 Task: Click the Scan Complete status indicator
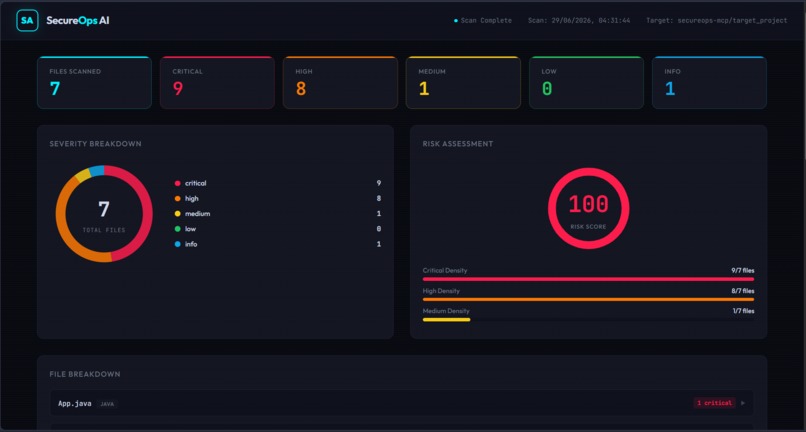point(483,21)
